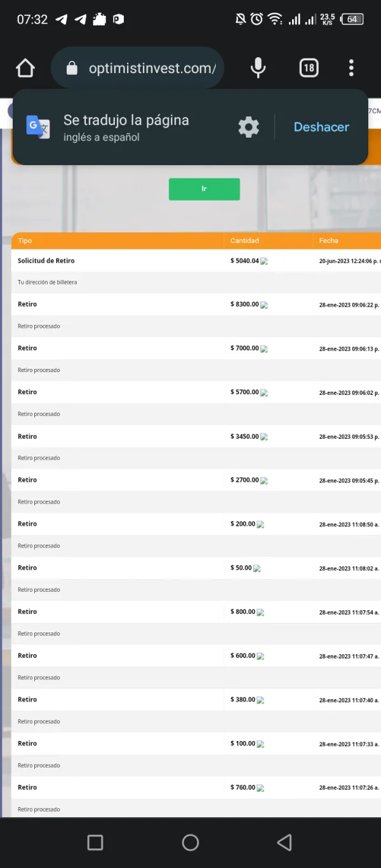Tap the Android back navigation button
The image size is (381, 868).
click(284, 843)
